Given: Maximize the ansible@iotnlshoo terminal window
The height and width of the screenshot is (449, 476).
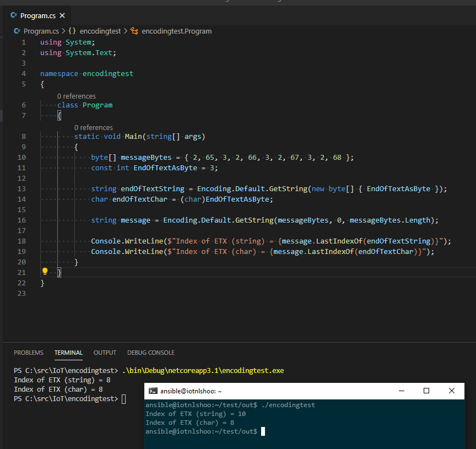Looking at the screenshot, I should click(426, 391).
